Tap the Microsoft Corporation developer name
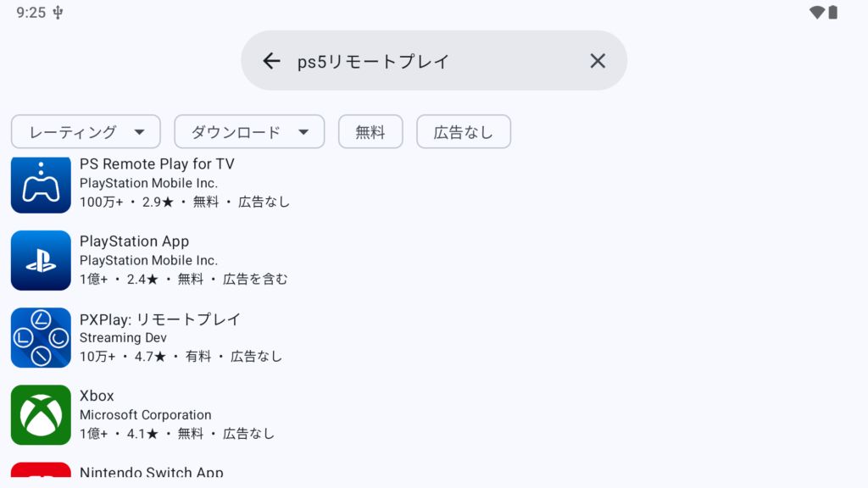Image resolution: width=868 pixels, height=488 pixels. coord(145,415)
